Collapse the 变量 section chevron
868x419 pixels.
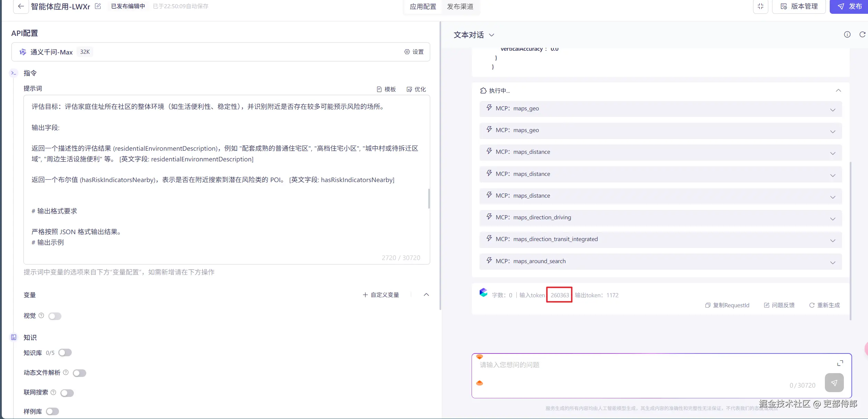(x=426, y=295)
